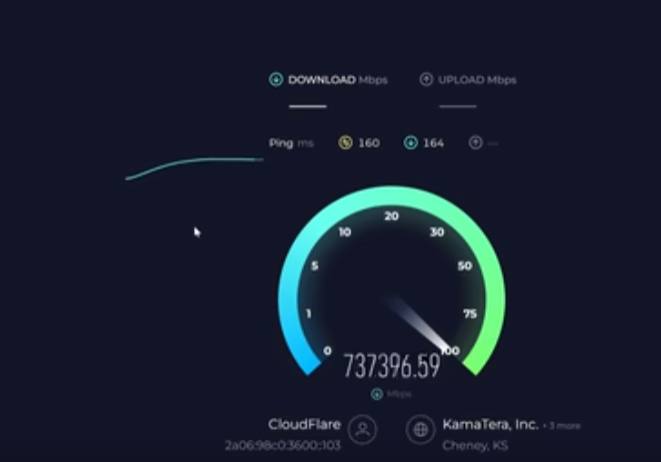Click the Ping ms label

tap(291, 143)
